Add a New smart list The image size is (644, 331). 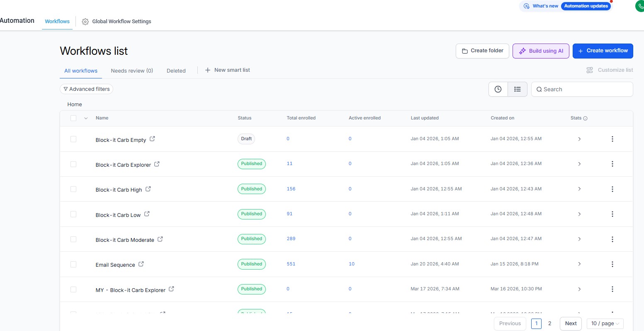[228, 70]
